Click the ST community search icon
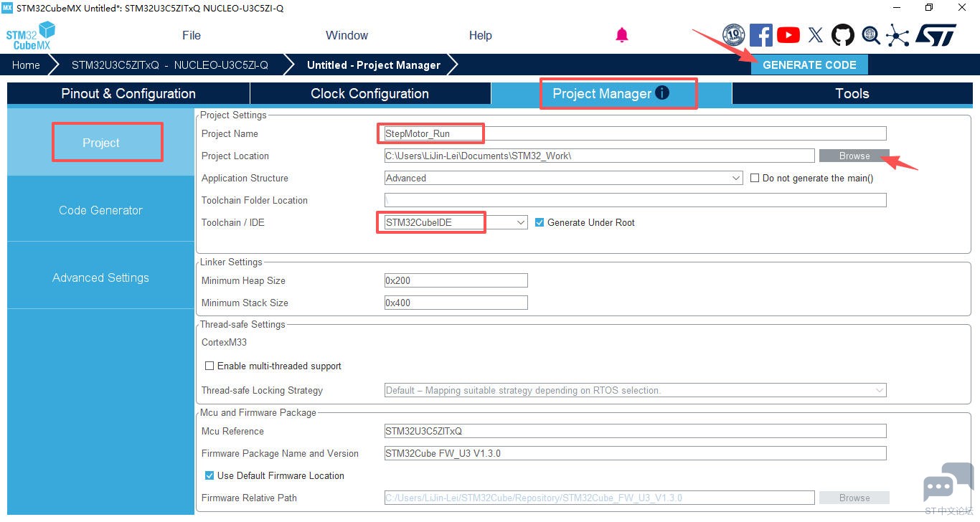The image size is (980, 522). pyautogui.click(x=871, y=34)
